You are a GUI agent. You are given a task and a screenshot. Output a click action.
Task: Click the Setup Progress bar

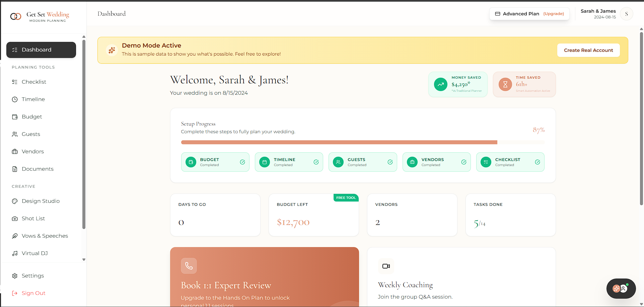363,142
